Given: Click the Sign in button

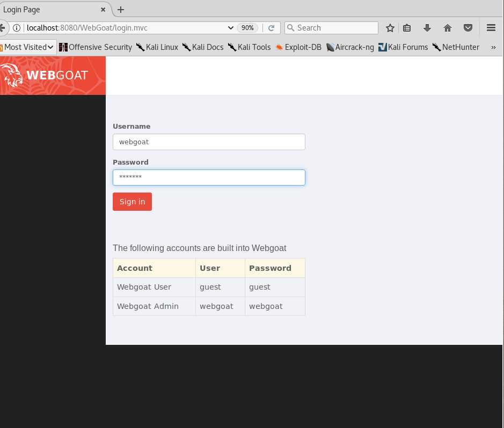Looking at the screenshot, I should pyautogui.click(x=132, y=202).
